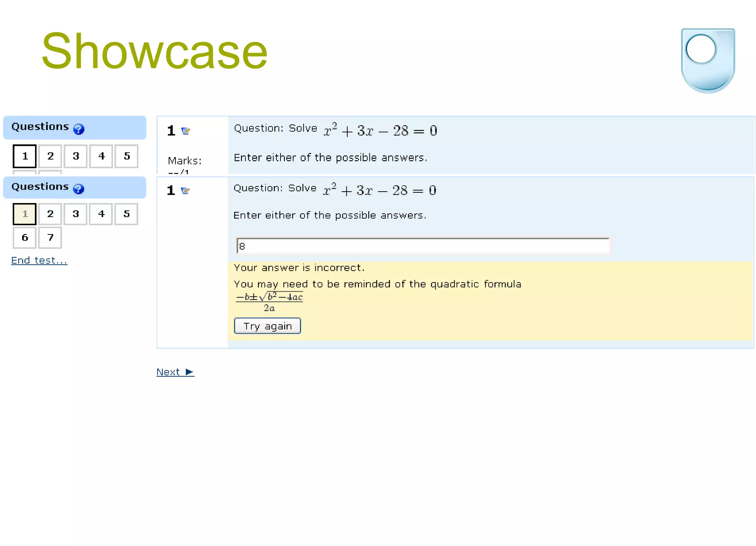This screenshot has height=546, width=756.
Task: Click the Showcase slide title
Action: click(155, 51)
